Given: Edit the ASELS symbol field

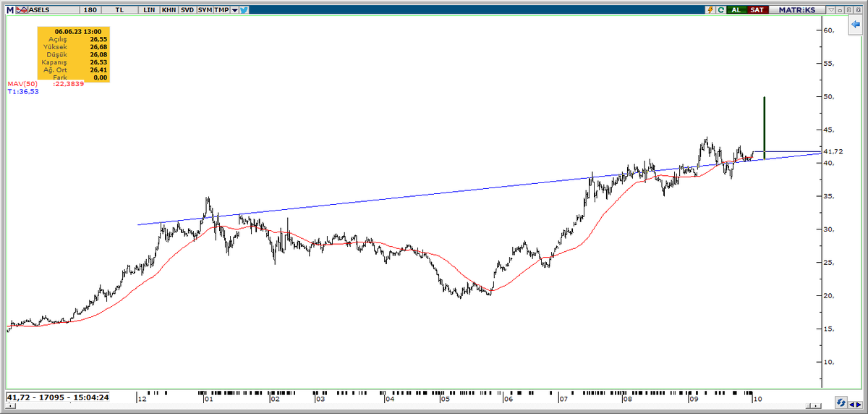Looking at the screenshot, I should [54, 10].
